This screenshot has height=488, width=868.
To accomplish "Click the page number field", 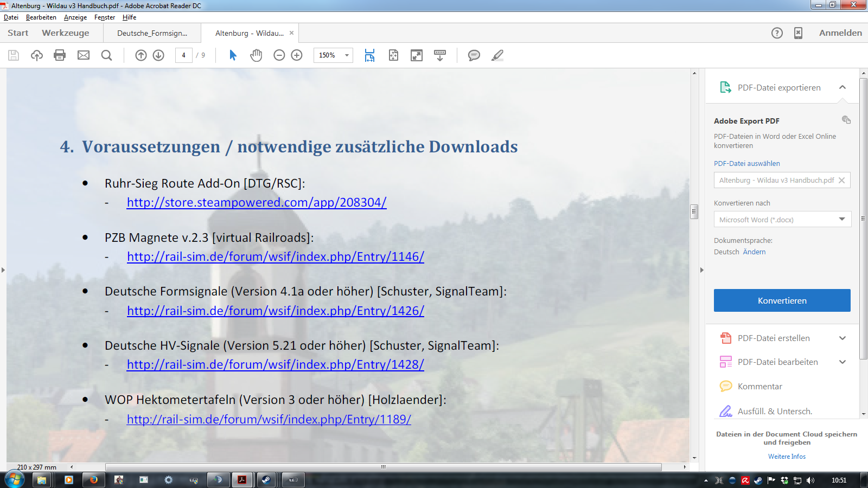I will click(x=184, y=55).
